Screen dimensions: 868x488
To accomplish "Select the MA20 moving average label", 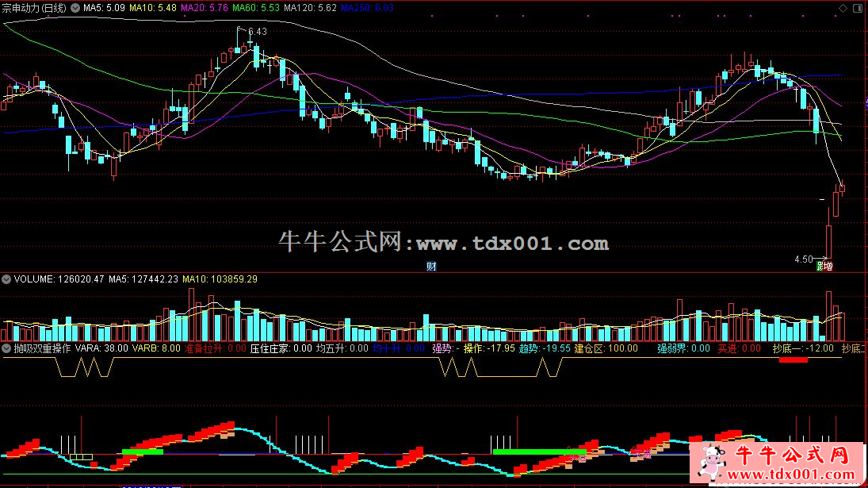I will 204,8.
